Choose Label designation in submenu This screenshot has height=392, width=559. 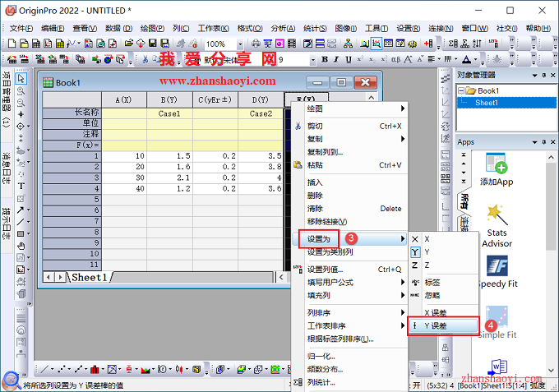click(x=444, y=282)
